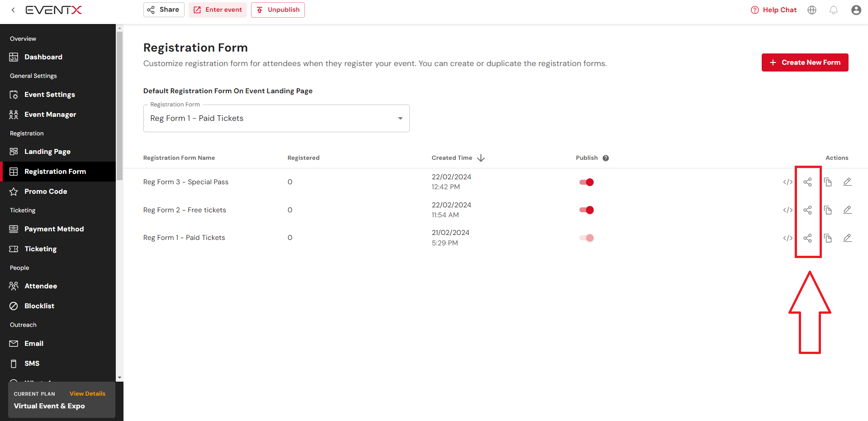Edit Reg Form 3 - Special Pass
Viewport: 868px width, 421px height.
[848, 182]
